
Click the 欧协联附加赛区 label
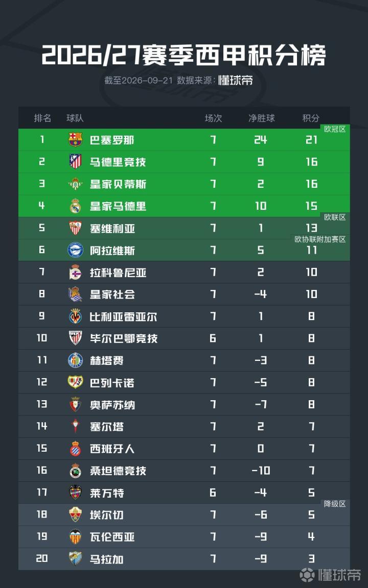point(320,239)
